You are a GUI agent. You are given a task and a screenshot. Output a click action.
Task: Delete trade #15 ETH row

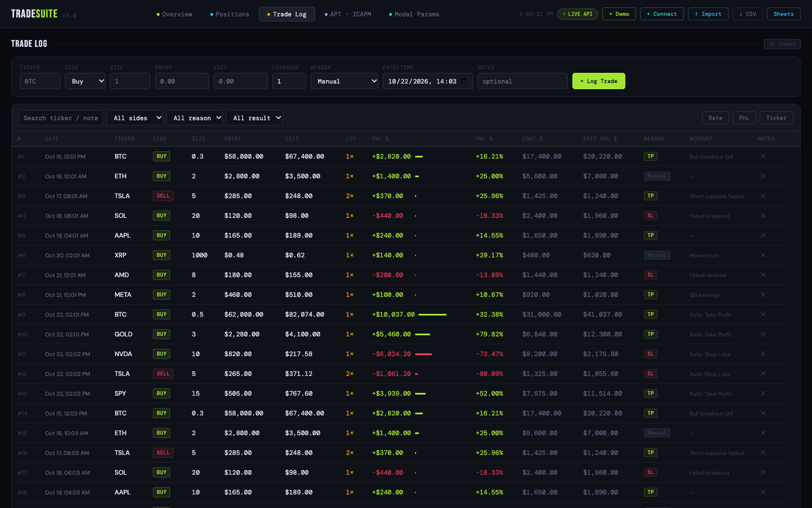click(763, 433)
